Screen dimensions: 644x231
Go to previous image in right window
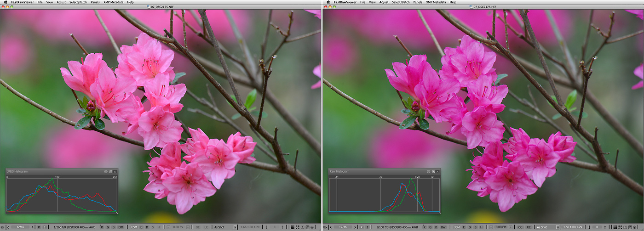coord(331,227)
